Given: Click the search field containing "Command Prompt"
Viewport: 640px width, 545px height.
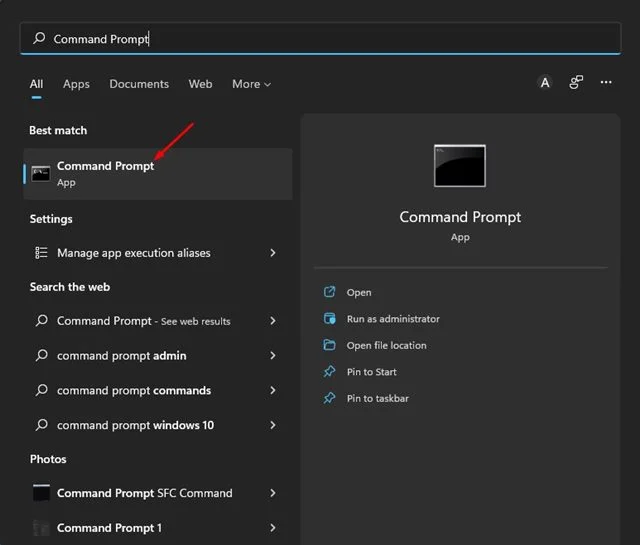Looking at the screenshot, I should (x=320, y=38).
